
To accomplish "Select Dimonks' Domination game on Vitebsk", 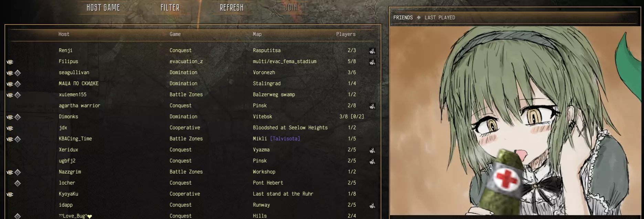I will 193,117.
